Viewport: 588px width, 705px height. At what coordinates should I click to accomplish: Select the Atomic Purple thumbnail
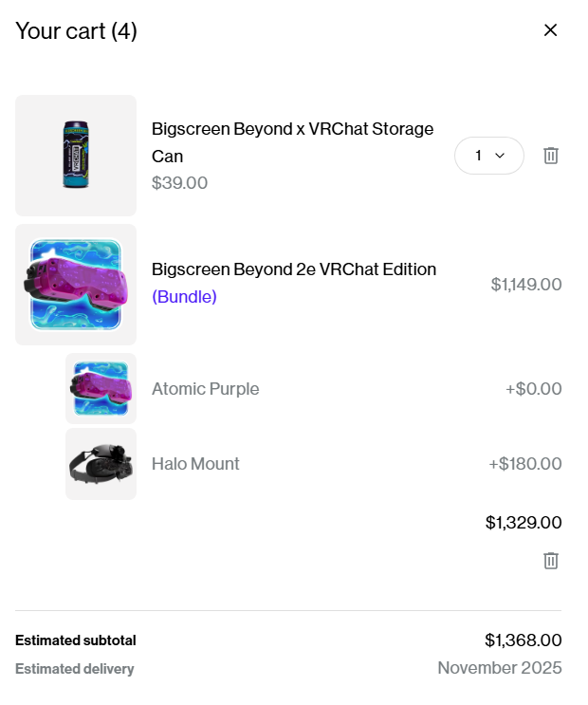click(x=101, y=389)
